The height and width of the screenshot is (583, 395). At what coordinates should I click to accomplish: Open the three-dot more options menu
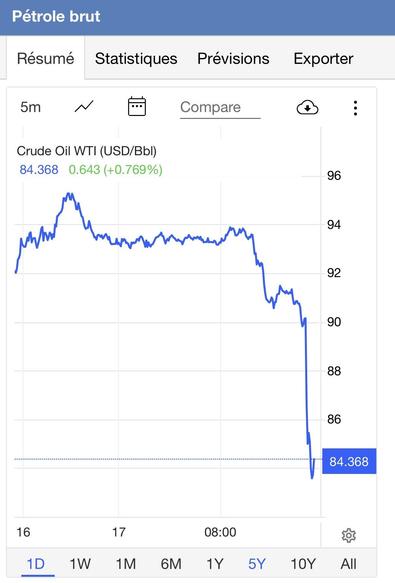[x=356, y=108]
